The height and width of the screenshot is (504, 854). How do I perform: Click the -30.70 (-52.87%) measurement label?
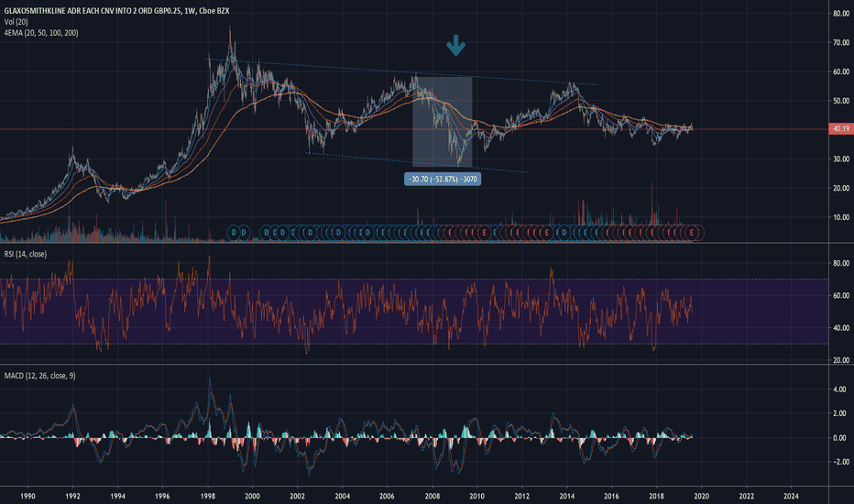point(443,180)
